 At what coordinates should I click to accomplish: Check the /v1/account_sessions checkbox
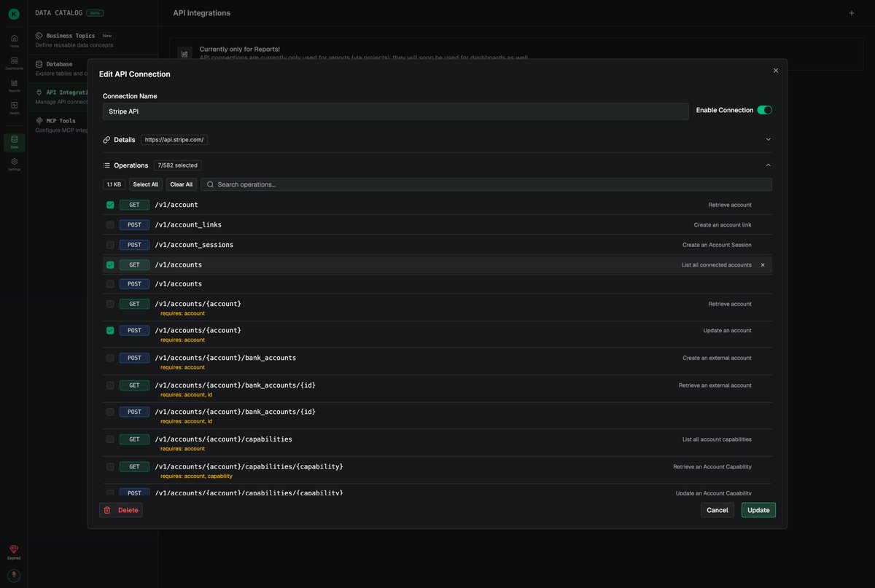click(x=110, y=245)
